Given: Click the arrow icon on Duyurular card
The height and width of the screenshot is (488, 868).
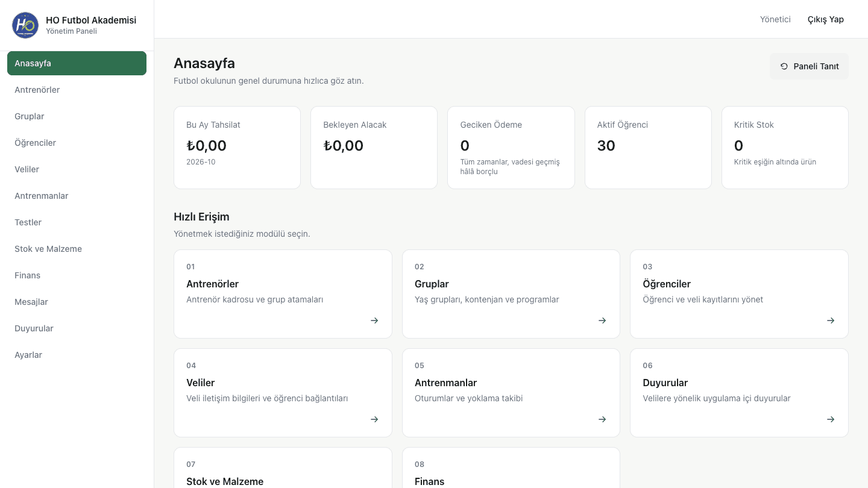Looking at the screenshot, I should tap(831, 419).
